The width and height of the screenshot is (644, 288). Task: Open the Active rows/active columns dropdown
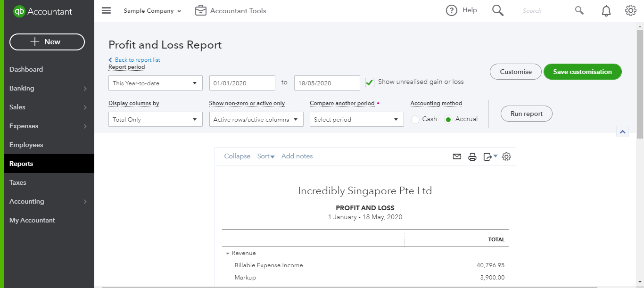256,119
